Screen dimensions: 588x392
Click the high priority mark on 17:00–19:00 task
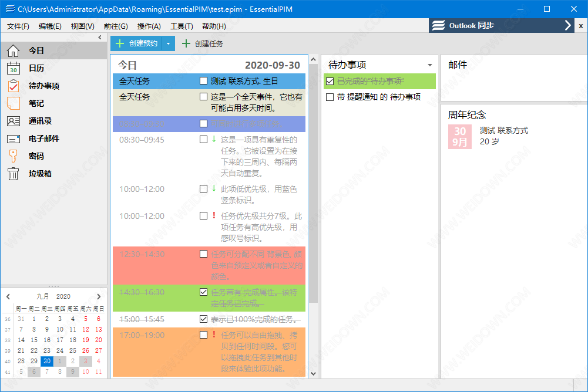(x=214, y=334)
